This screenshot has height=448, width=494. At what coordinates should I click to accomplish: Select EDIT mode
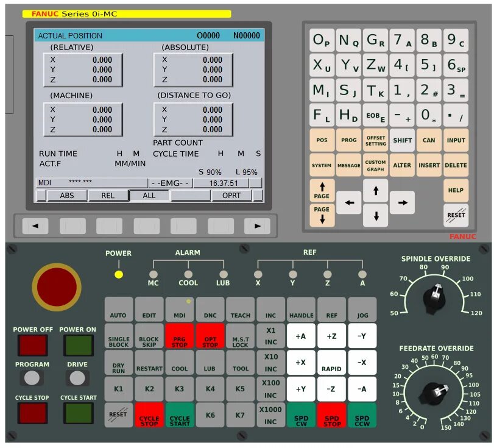149,309
